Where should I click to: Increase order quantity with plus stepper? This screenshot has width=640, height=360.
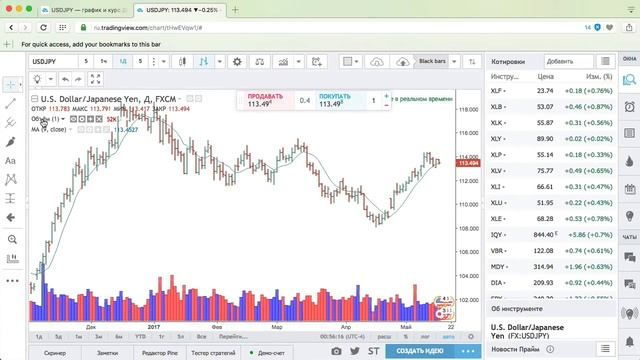click(386, 96)
